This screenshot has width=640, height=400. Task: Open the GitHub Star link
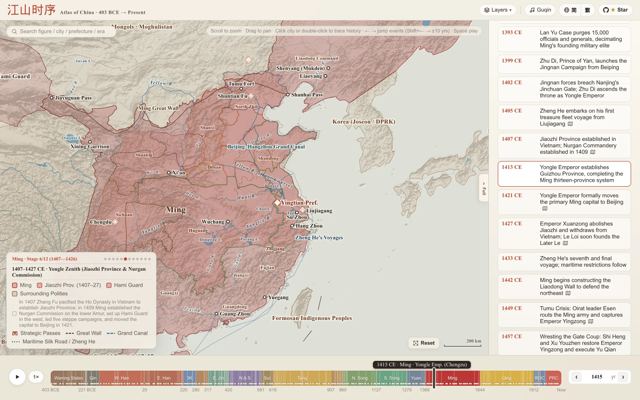[616, 10]
